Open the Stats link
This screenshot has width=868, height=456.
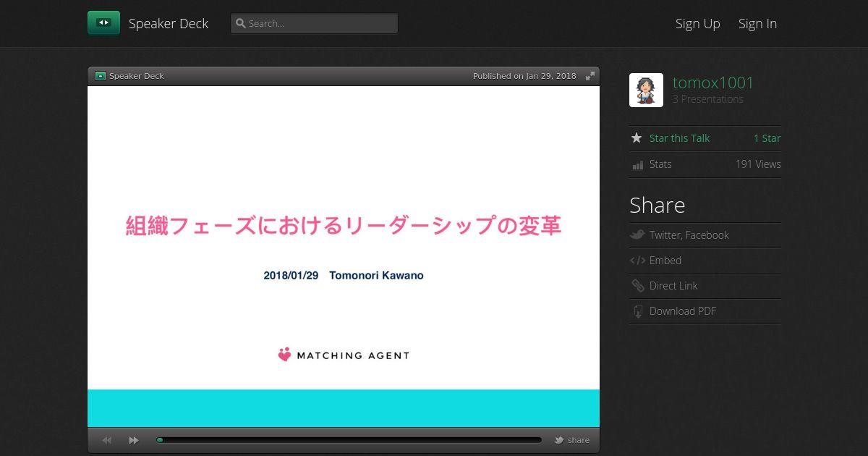coord(660,164)
